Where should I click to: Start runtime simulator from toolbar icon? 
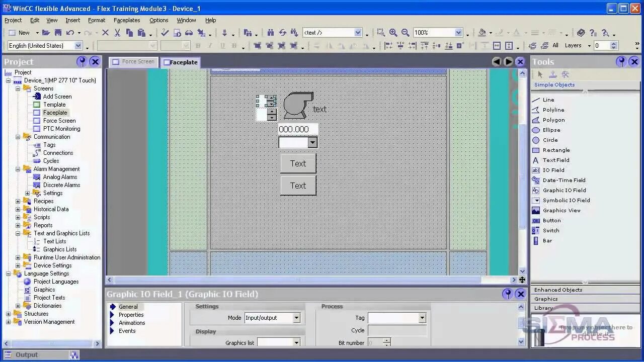(177, 33)
